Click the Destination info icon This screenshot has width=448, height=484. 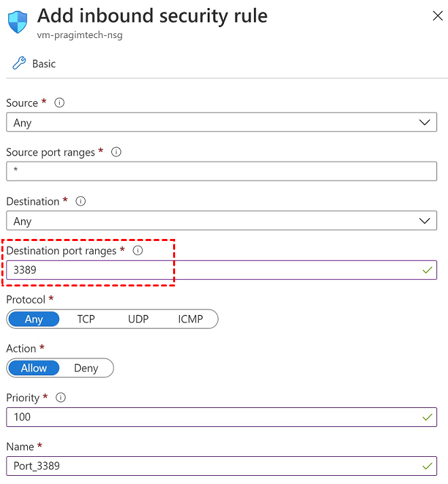81,202
